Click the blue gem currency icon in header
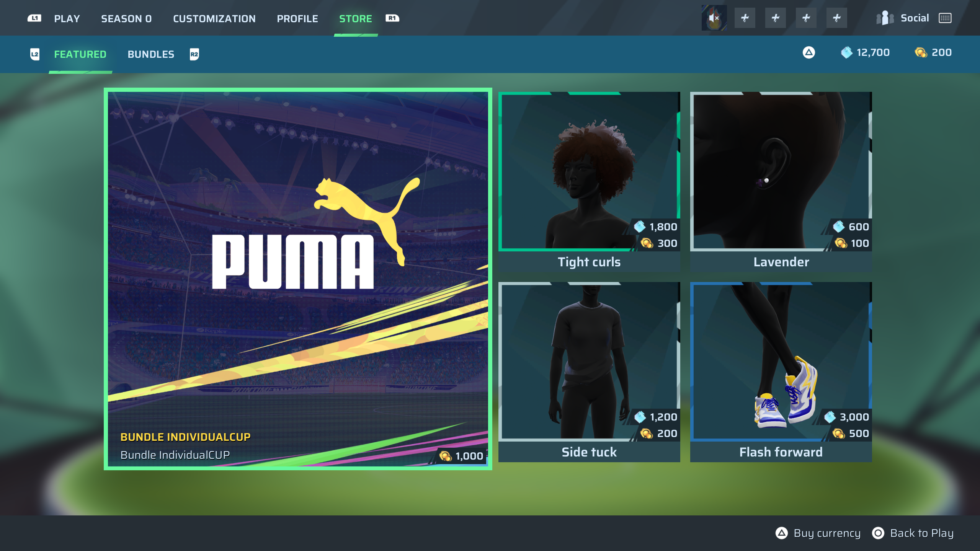 click(x=847, y=52)
